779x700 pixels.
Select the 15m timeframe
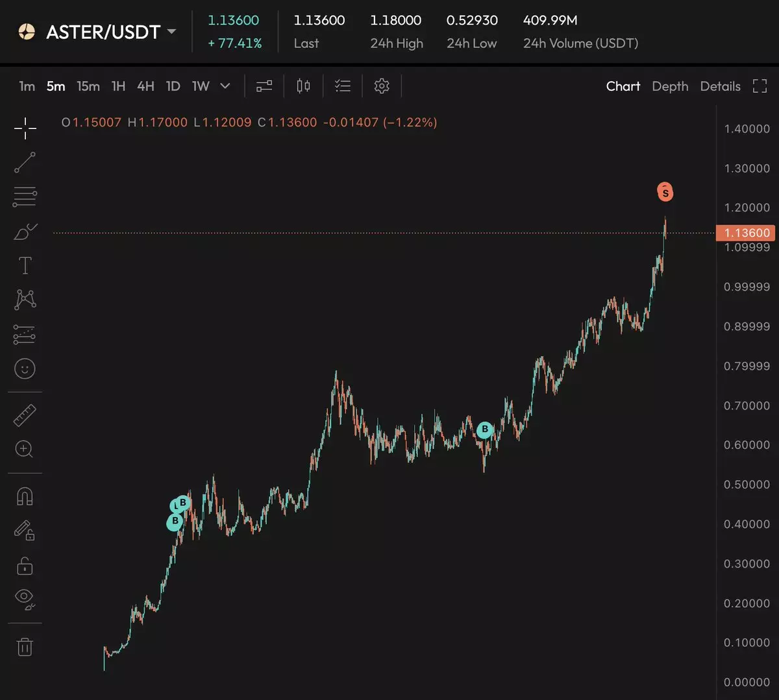[88, 86]
